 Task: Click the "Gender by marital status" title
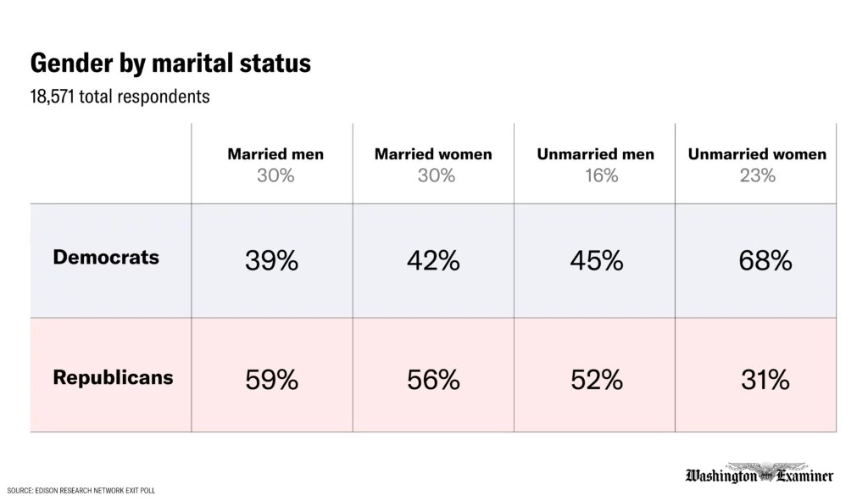pyautogui.click(x=170, y=63)
